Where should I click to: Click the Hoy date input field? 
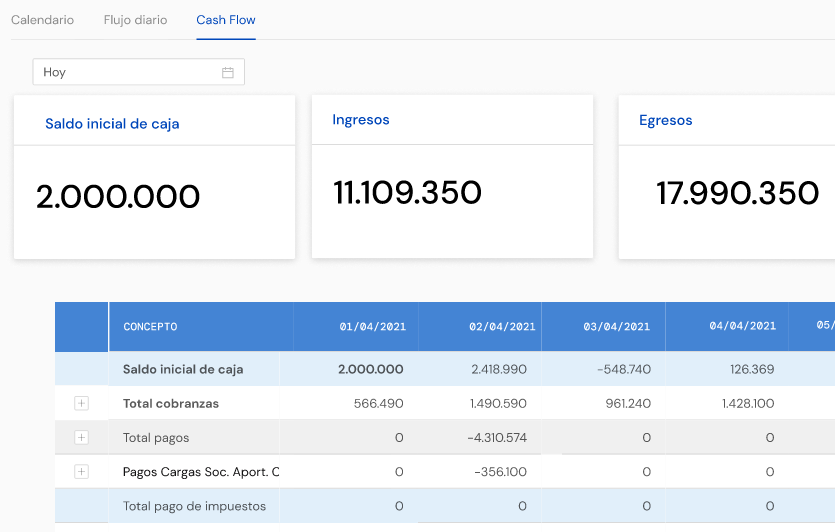128,72
